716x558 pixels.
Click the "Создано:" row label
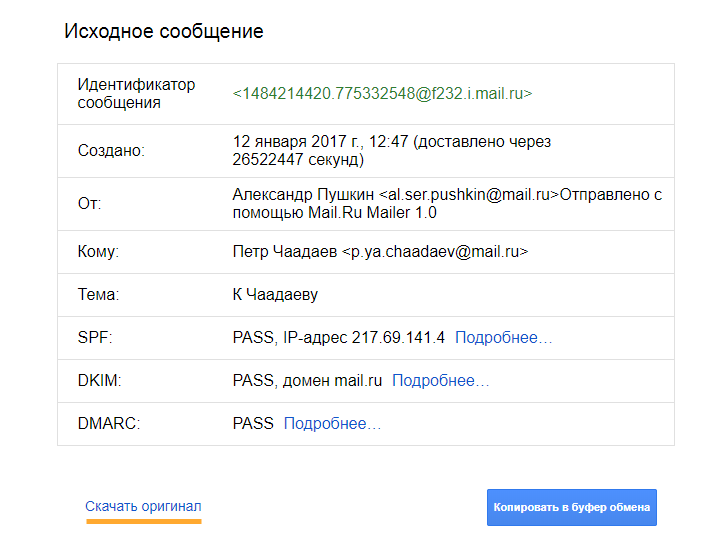(111, 151)
